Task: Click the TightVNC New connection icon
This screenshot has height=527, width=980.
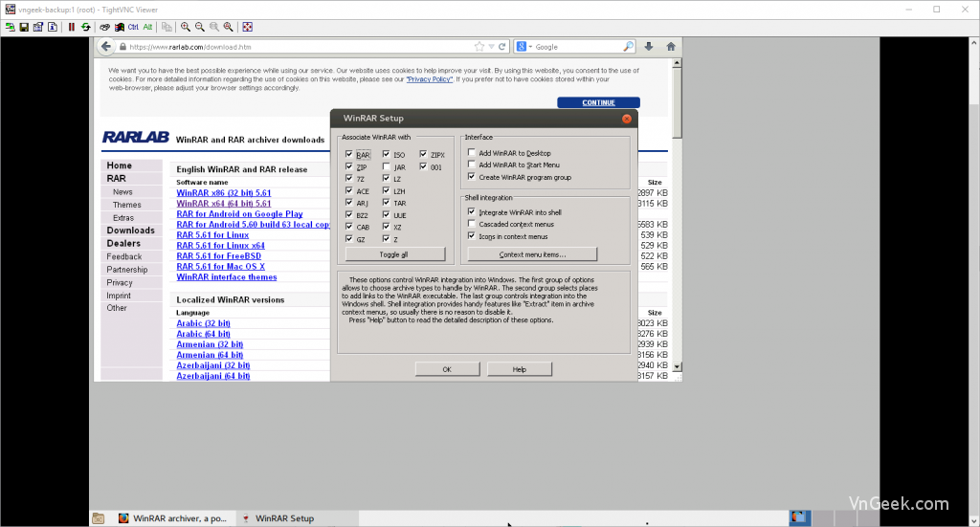Action: coord(10,27)
